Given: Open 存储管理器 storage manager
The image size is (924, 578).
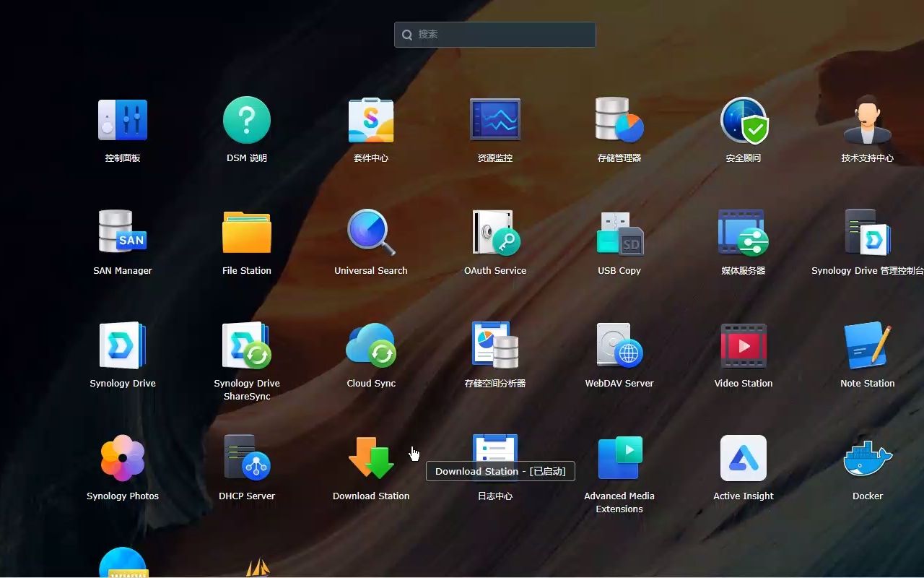Looking at the screenshot, I should [619, 120].
